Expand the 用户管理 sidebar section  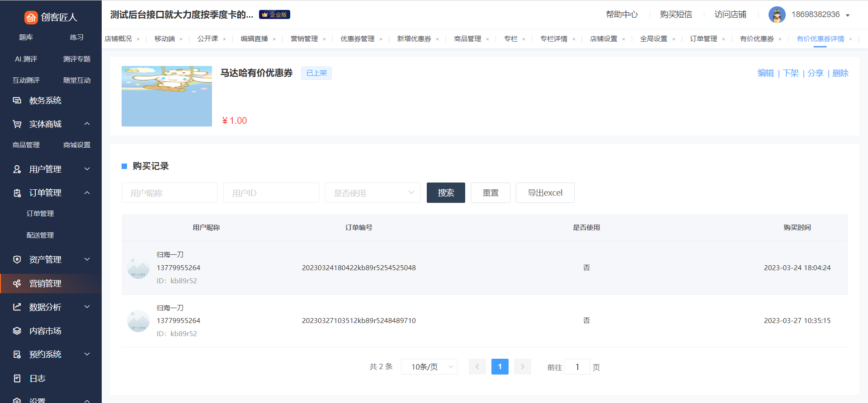point(87,169)
